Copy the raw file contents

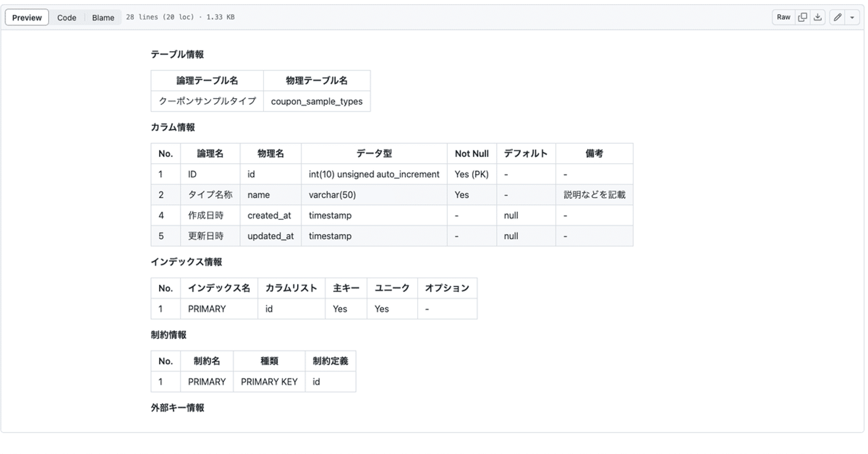click(x=802, y=17)
